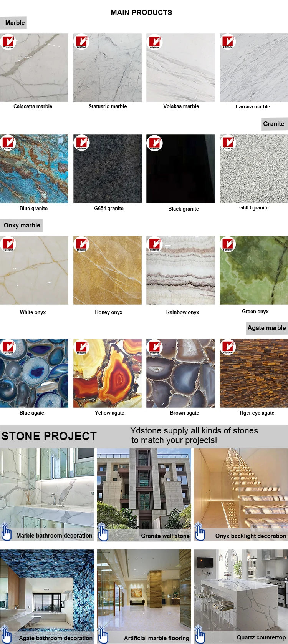This screenshot has width=288, height=644.
Task: Open the Yellow agate product image
Action: (108, 373)
